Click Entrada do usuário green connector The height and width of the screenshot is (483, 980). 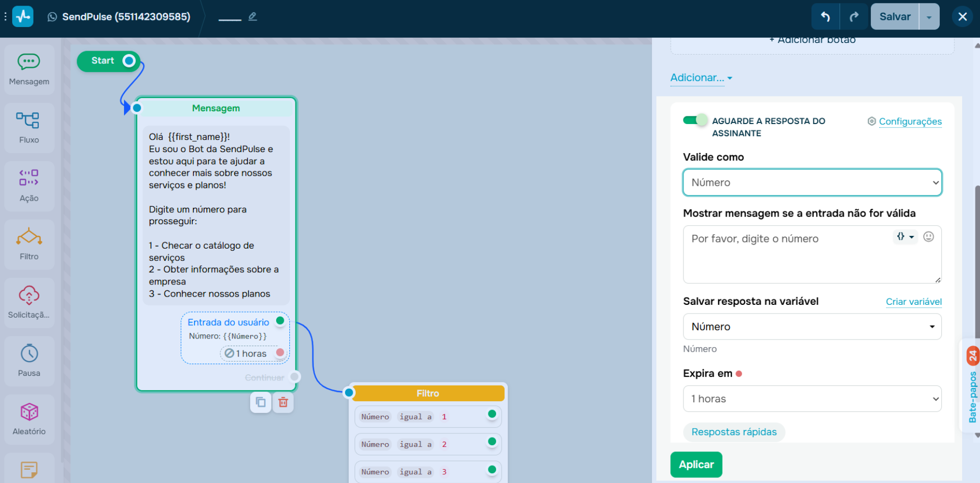(280, 321)
